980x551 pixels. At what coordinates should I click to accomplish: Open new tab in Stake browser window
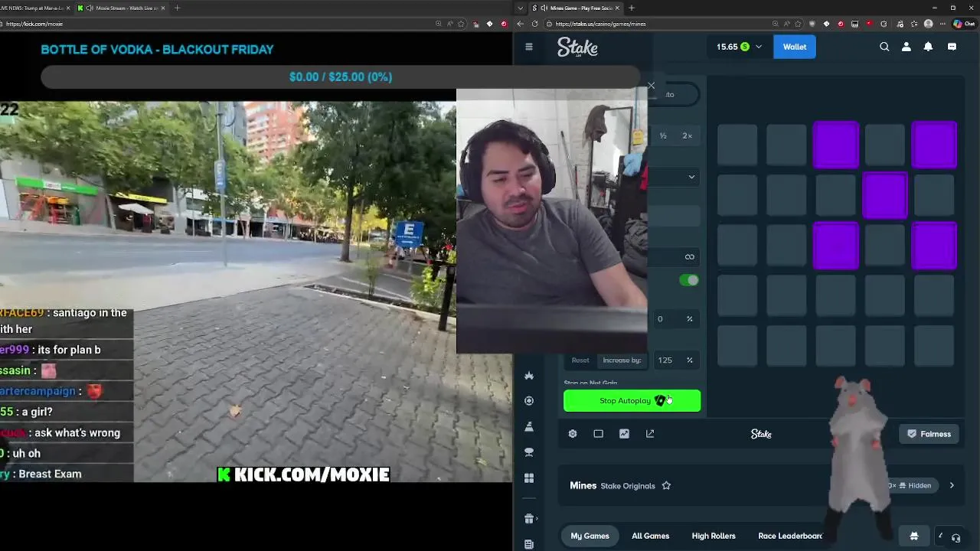[x=632, y=8]
